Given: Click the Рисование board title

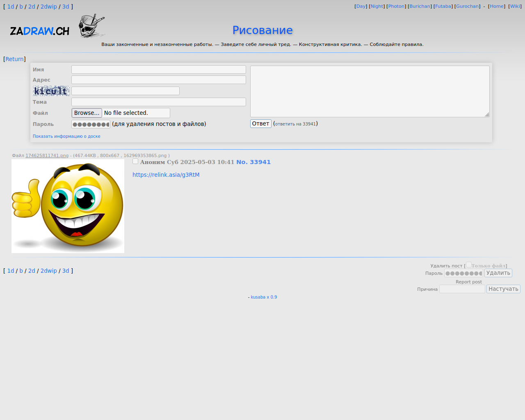Looking at the screenshot, I should [x=262, y=30].
